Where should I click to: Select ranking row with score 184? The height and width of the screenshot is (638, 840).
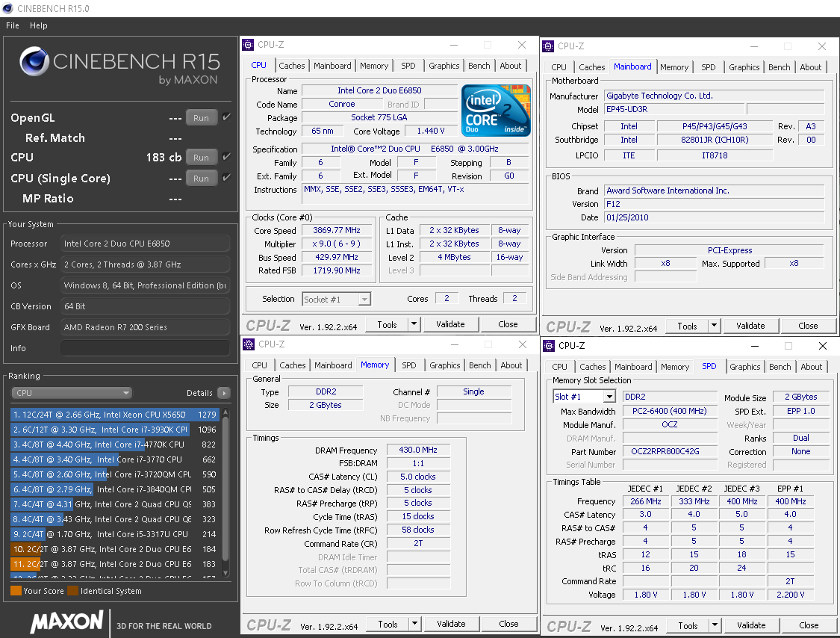click(113, 549)
